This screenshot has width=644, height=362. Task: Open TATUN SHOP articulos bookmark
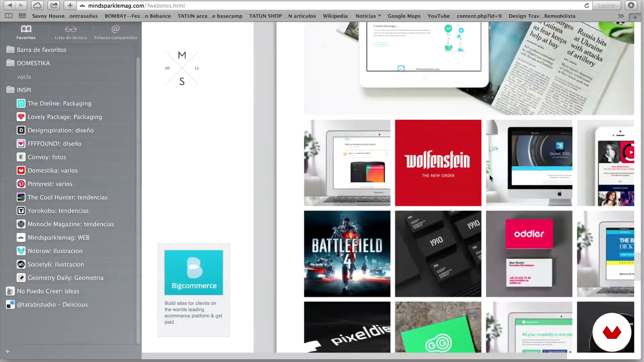[x=282, y=16]
